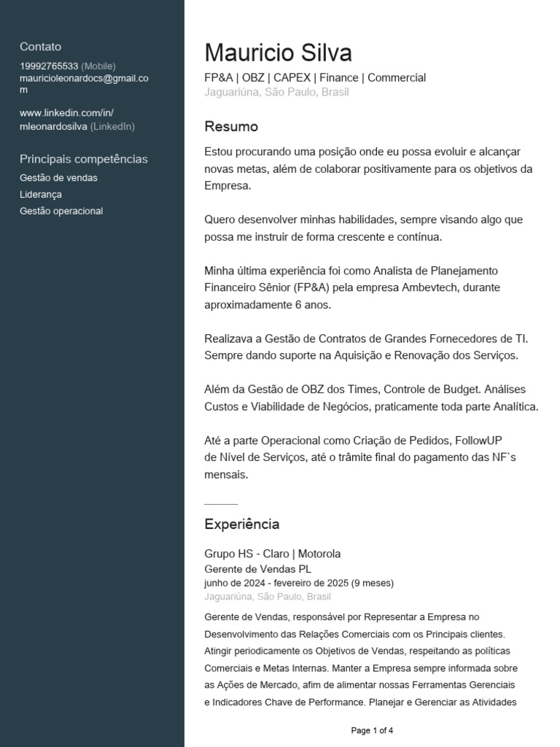Click the Contato section heading
This screenshot has height=747, width=560.
point(41,47)
